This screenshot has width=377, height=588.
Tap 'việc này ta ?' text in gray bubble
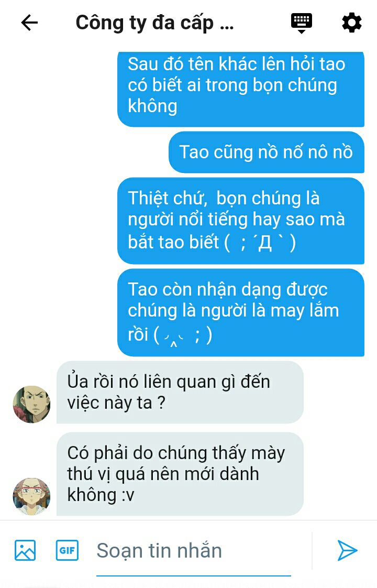point(116,404)
